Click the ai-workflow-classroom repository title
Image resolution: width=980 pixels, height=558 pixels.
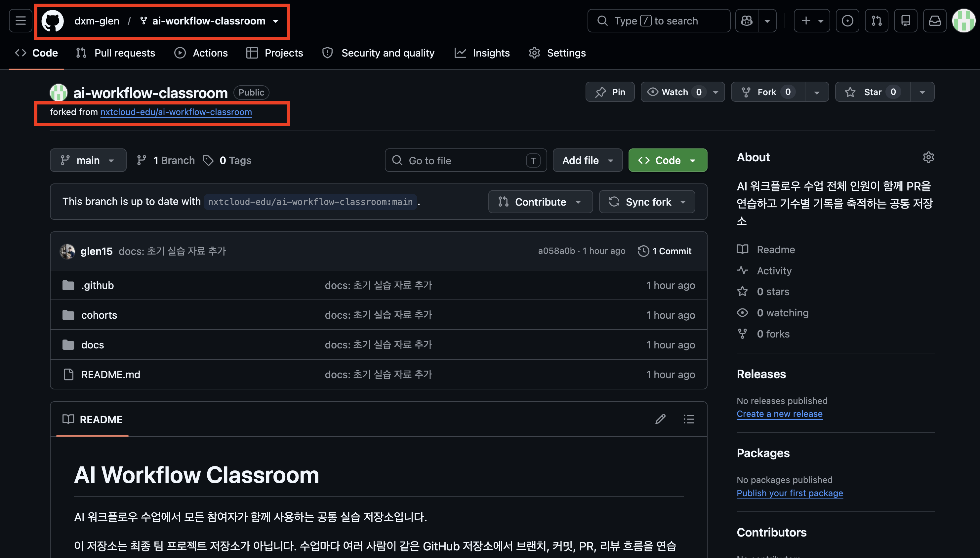click(x=150, y=93)
